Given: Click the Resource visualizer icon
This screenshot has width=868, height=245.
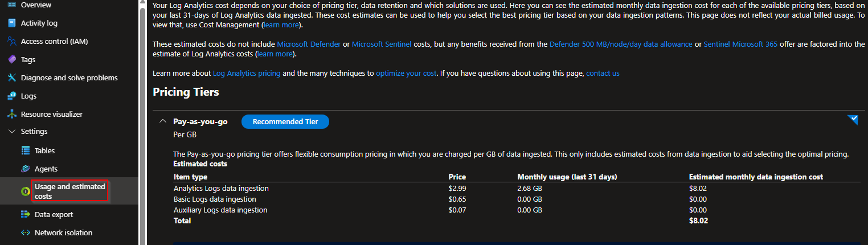Looking at the screenshot, I should click(11, 115).
